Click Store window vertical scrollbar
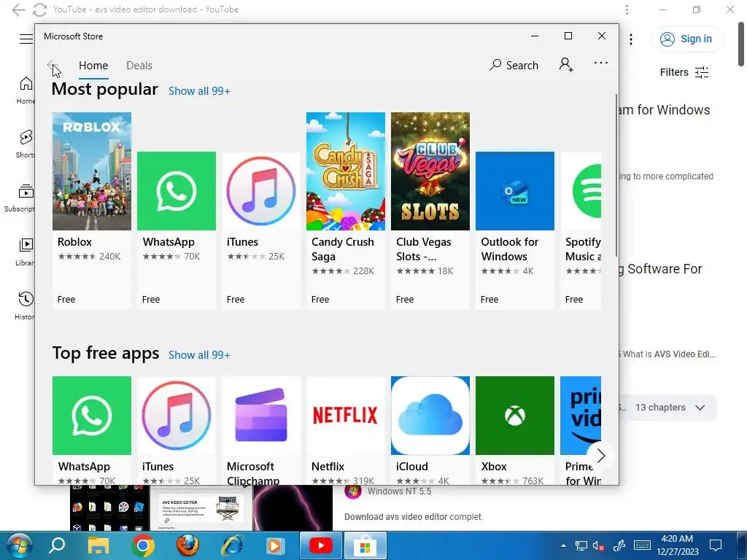747x560 pixels. pos(616,175)
